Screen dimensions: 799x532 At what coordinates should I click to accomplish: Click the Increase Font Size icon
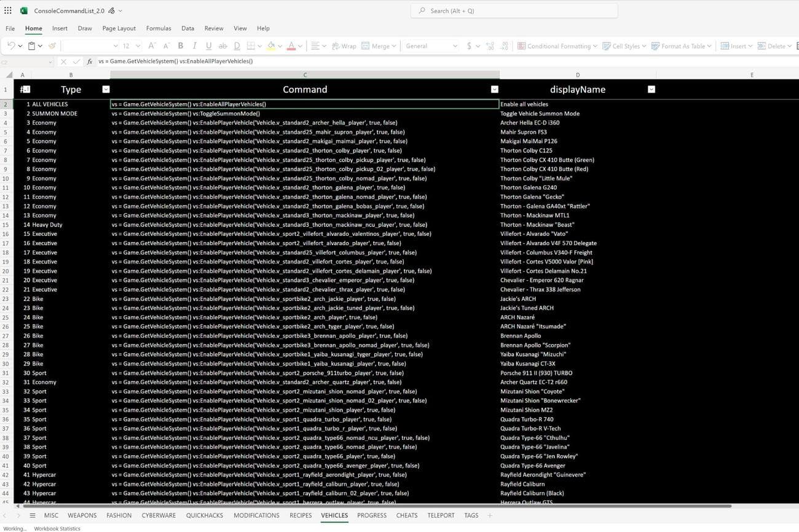point(152,46)
